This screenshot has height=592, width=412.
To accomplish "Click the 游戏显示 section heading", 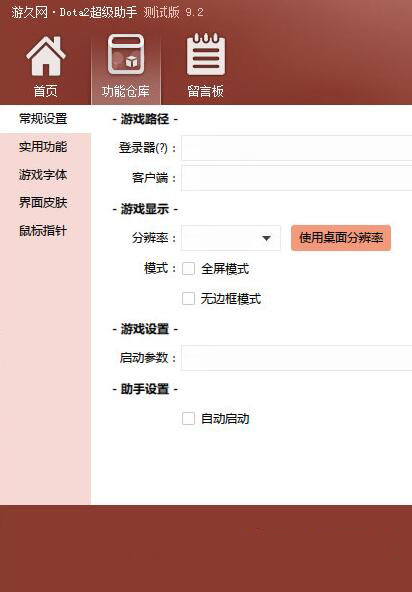I will pyautogui.click(x=145, y=209).
